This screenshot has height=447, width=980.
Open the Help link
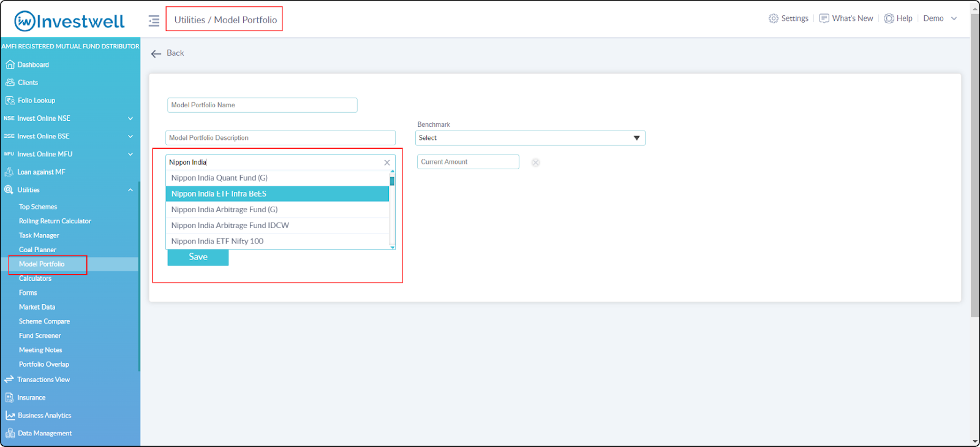pyautogui.click(x=905, y=18)
